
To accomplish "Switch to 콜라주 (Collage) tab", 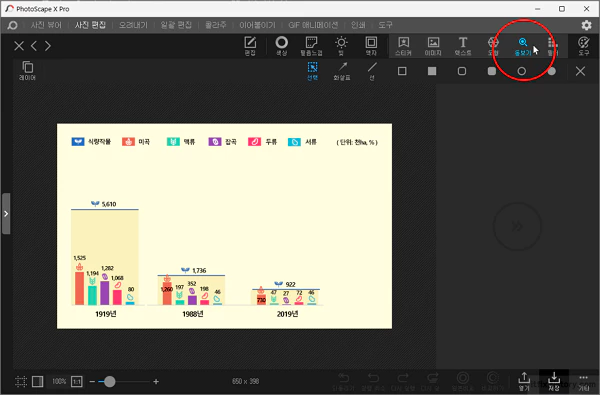I will coord(215,25).
